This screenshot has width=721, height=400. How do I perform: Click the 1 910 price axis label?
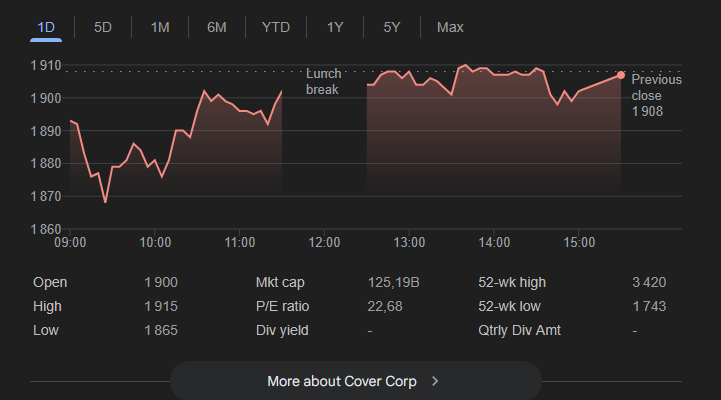46,65
